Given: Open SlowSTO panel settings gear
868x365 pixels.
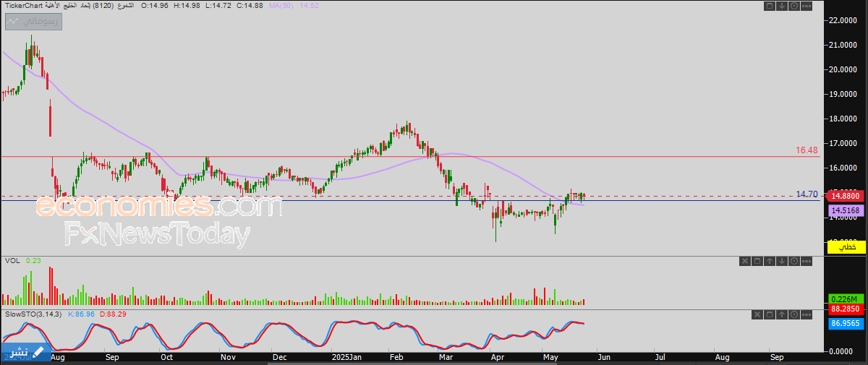Looking at the screenshot, I should tap(794, 314).
